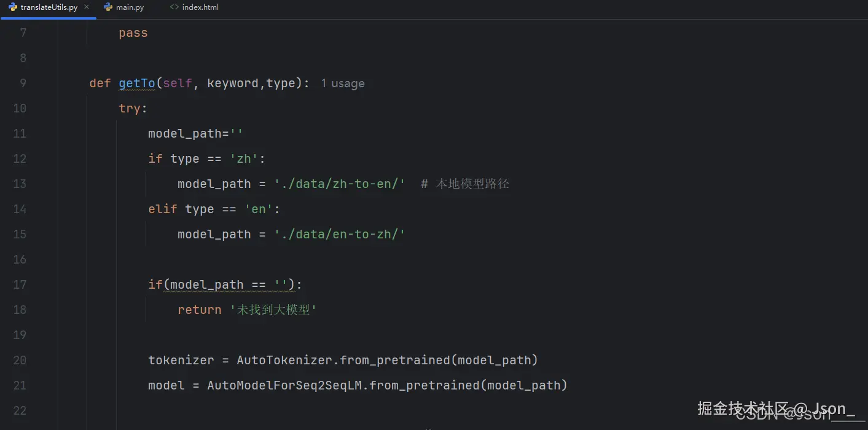This screenshot has width=868, height=430.
Task: Click line number 10 in the gutter
Action: point(20,108)
